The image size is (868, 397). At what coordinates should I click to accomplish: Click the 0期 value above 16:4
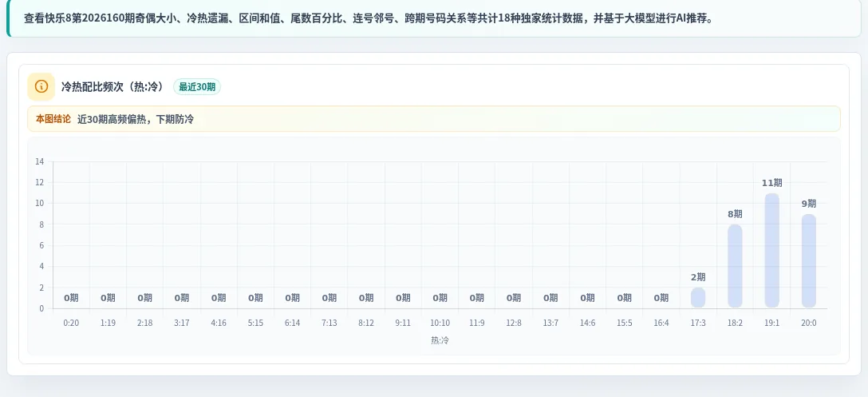pyautogui.click(x=661, y=298)
